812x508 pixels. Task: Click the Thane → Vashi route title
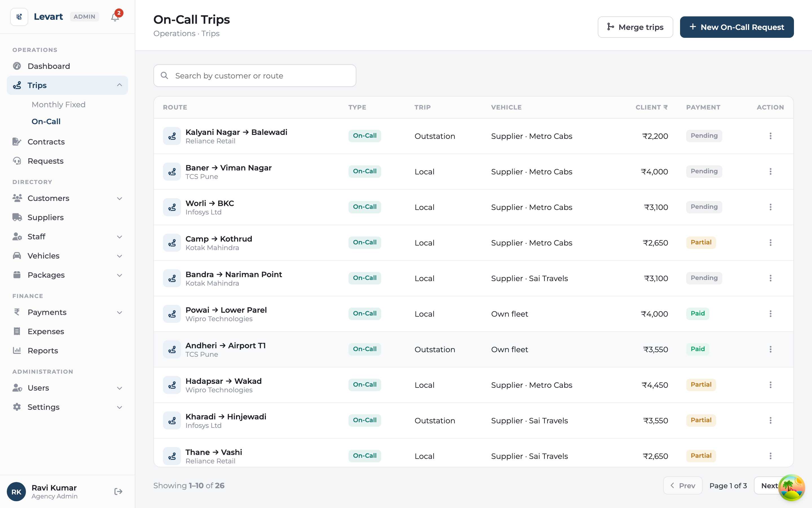[214, 452]
